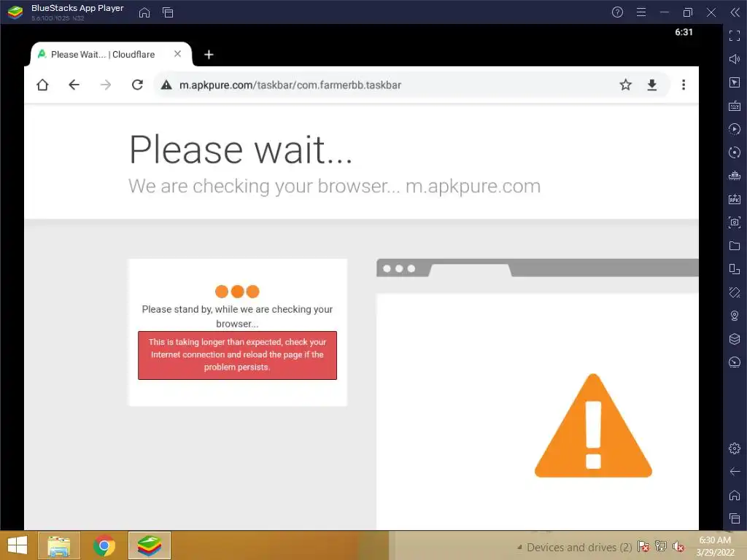The image size is (747, 560).
Task: Click the red 'taking longer than expected' alert
Action: coord(237,355)
